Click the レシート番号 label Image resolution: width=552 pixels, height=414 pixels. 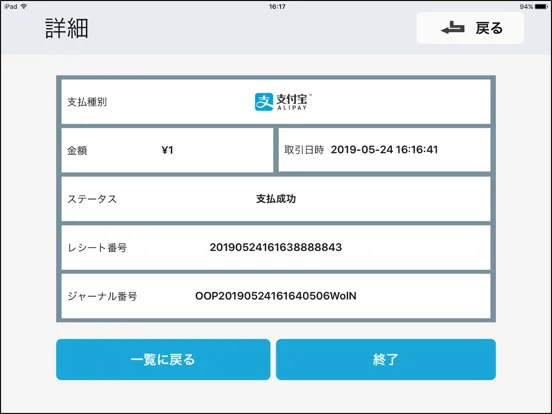coord(97,248)
